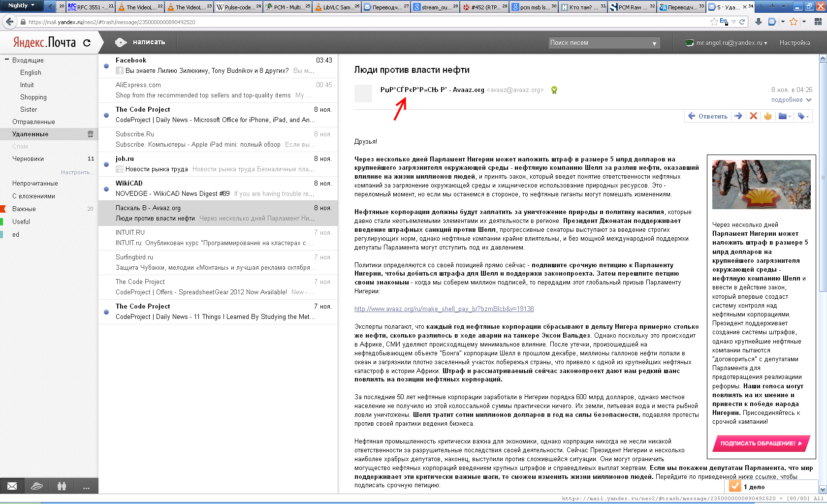This screenshot has height=504, width=827.
Task: Click the En translation indicator in address bar
Action: (x=724, y=22)
